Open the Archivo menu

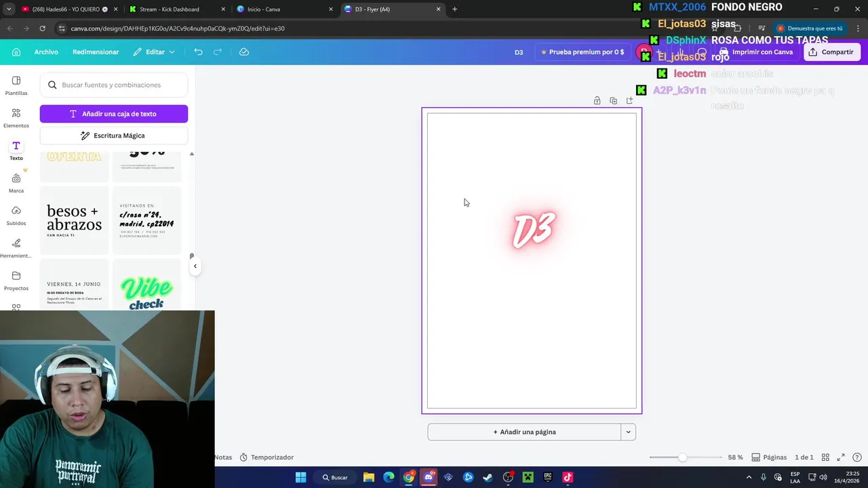tap(46, 52)
